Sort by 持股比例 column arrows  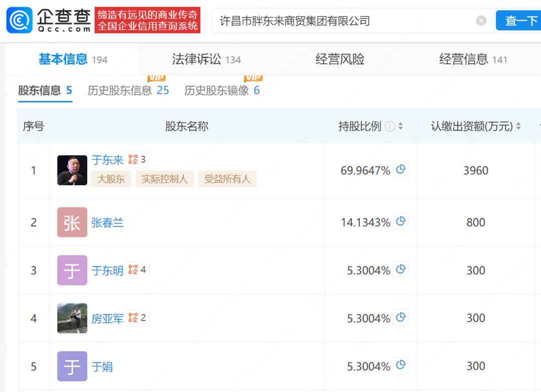(x=400, y=126)
